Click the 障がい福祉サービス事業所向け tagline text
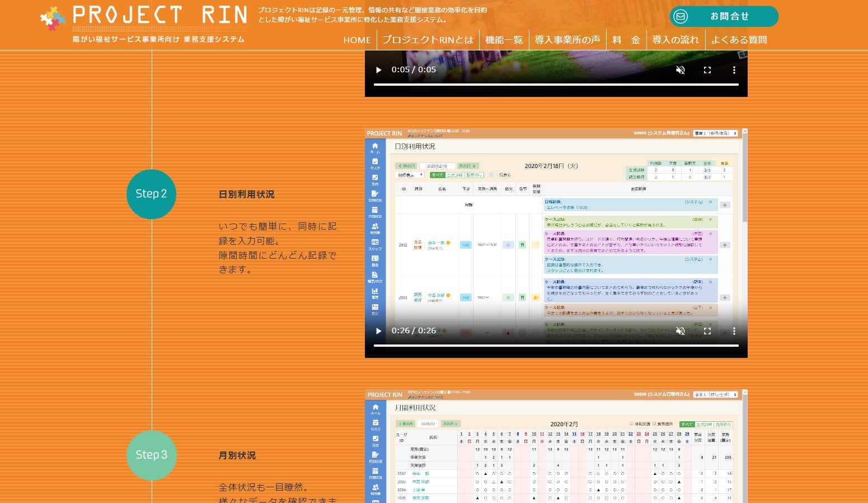868x503 pixels. [126, 39]
